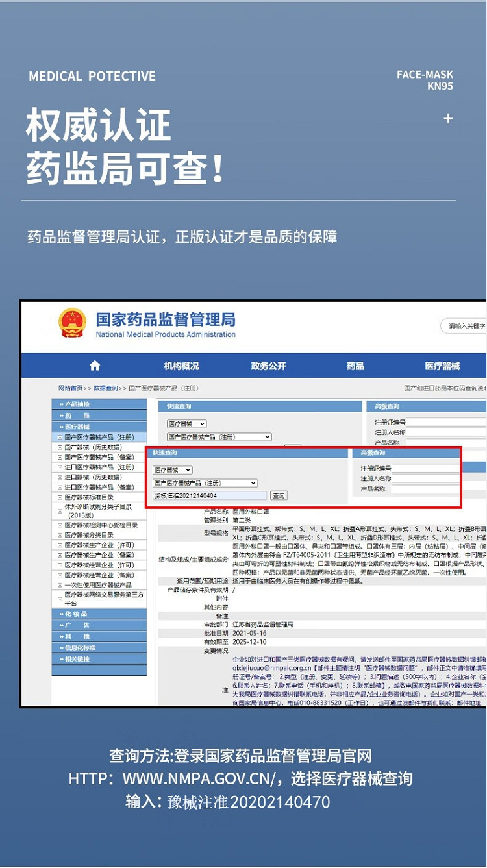The height and width of the screenshot is (868, 487).
Task: Click 网站首页 breadcrumb link
Action: tap(70, 388)
